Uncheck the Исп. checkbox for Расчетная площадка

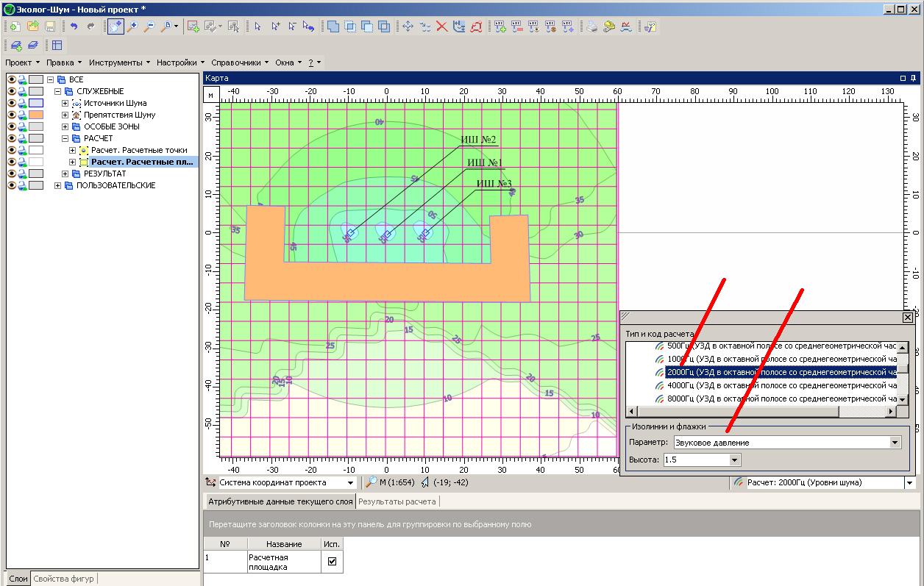coord(332,561)
